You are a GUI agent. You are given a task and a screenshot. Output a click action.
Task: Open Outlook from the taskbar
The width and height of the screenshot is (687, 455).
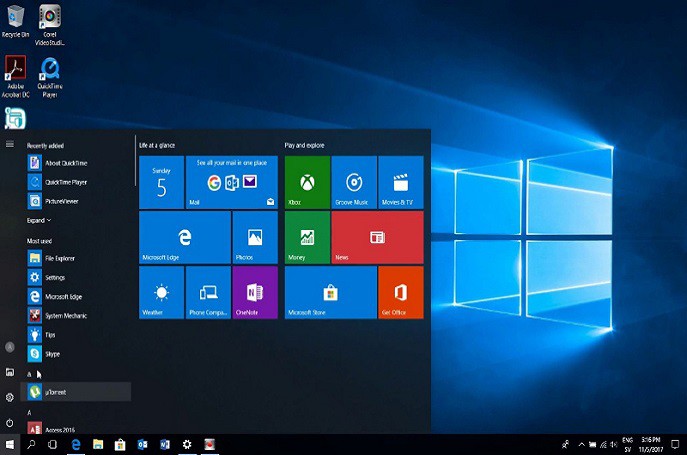pos(142,444)
